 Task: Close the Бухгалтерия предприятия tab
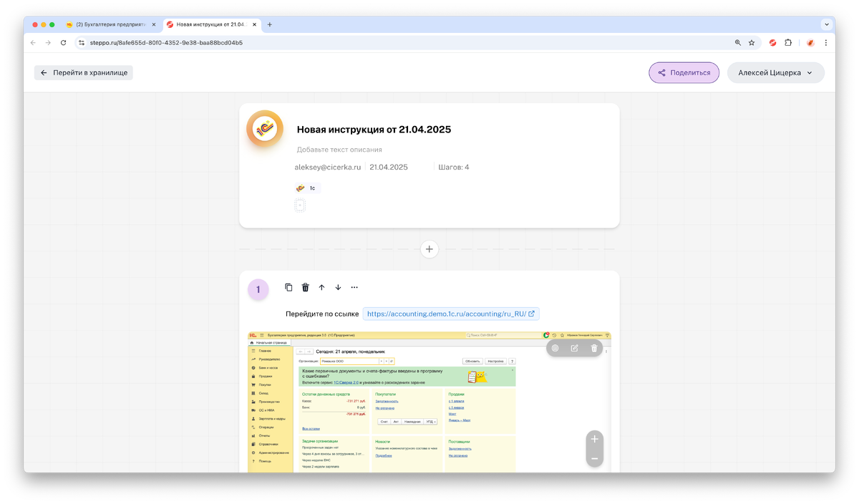click(154, 24)
